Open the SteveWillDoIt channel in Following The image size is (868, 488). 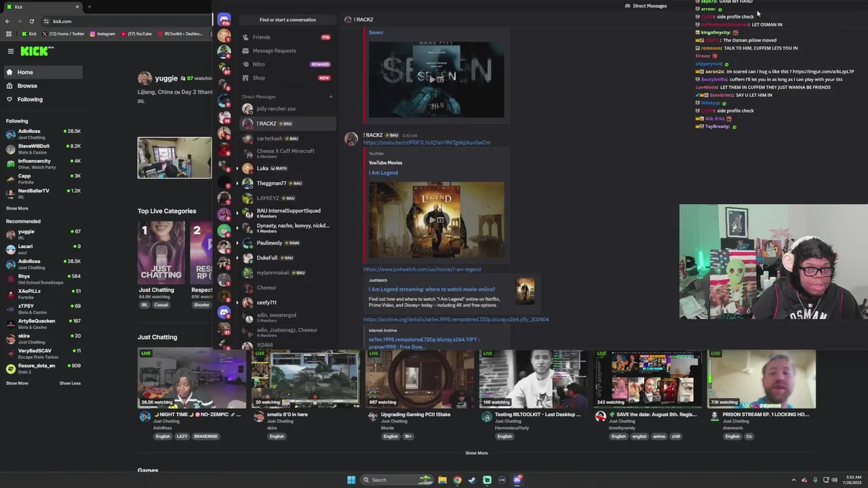[43, 148]
